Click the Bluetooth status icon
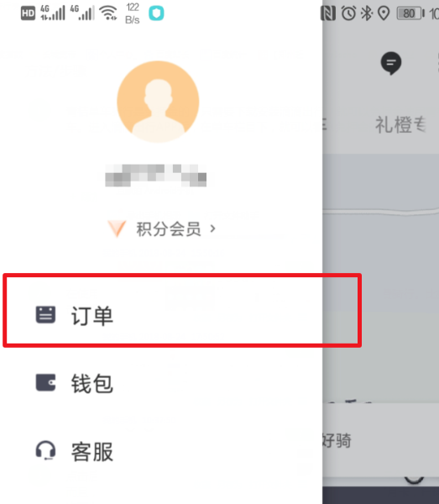439x504 pixels. (366, 13)
